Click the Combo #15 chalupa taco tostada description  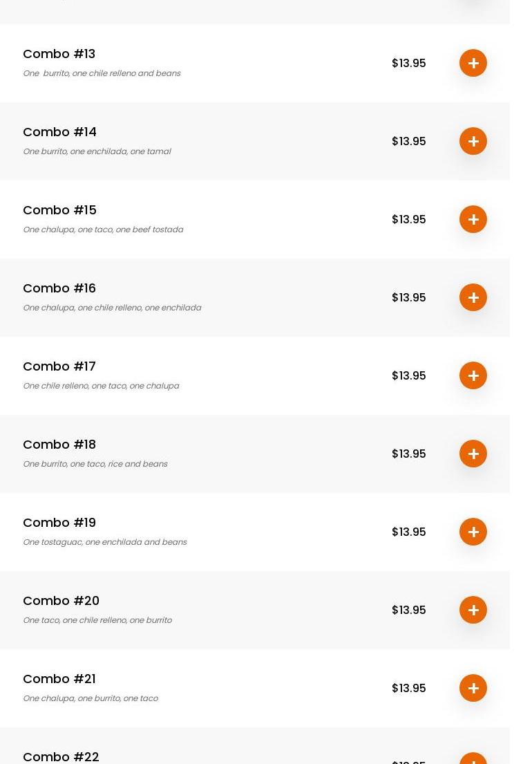pyautogui.click(x=103, y=230)
